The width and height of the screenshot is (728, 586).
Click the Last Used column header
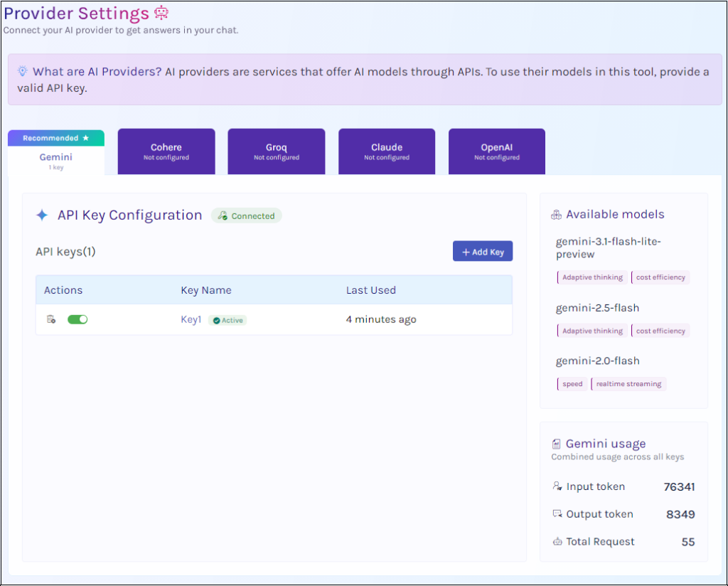[371, 290]
